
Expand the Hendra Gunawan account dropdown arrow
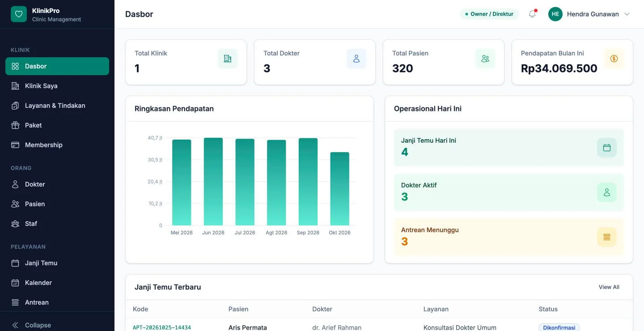click(x=627, y=14)
